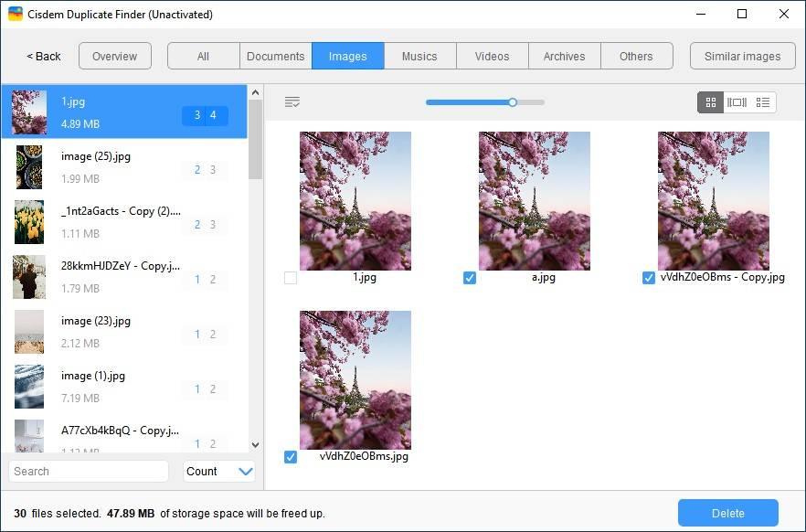
Task: Switch to the Musics tab
Action: 420,56
